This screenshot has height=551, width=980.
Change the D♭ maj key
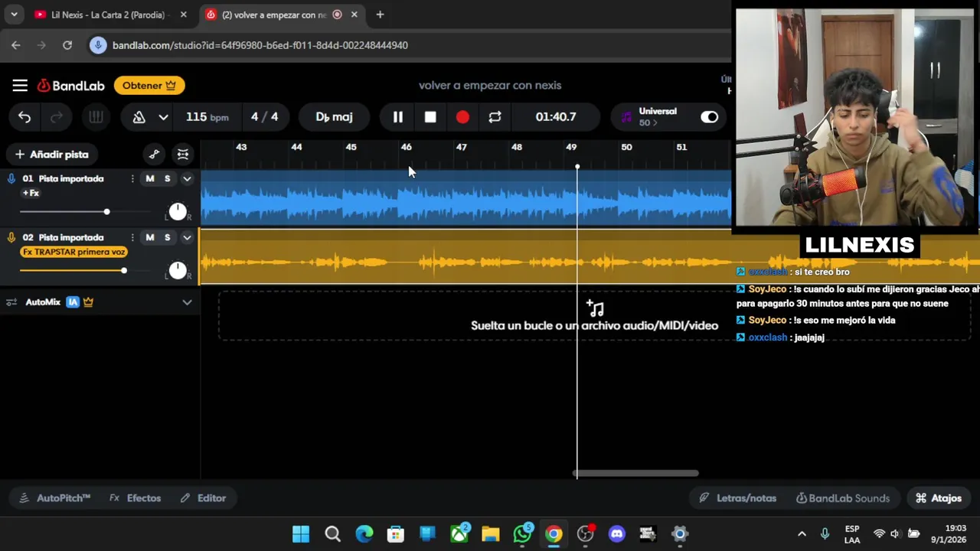tap(334, 117)
